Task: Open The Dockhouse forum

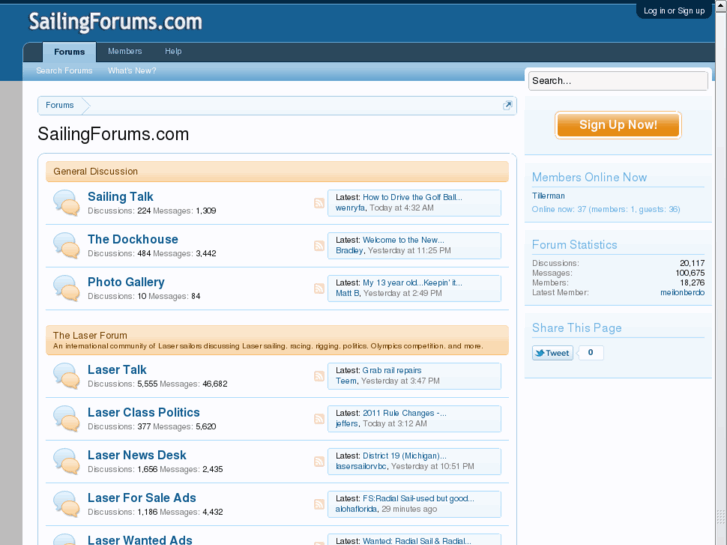Action: (x=133, y=239)
